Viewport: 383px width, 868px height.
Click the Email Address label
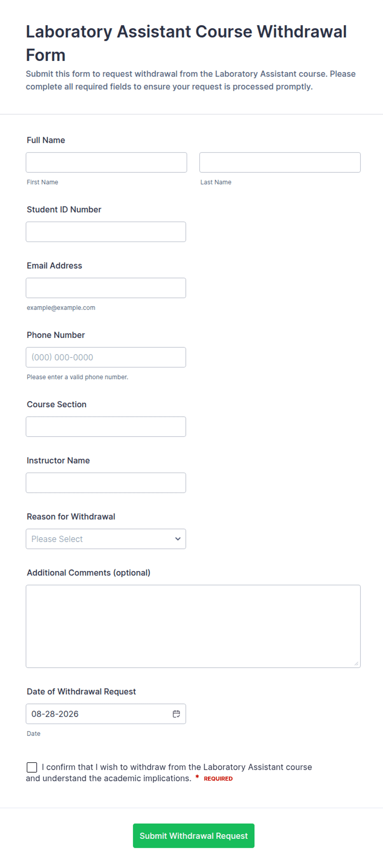[x=54, y=266]
